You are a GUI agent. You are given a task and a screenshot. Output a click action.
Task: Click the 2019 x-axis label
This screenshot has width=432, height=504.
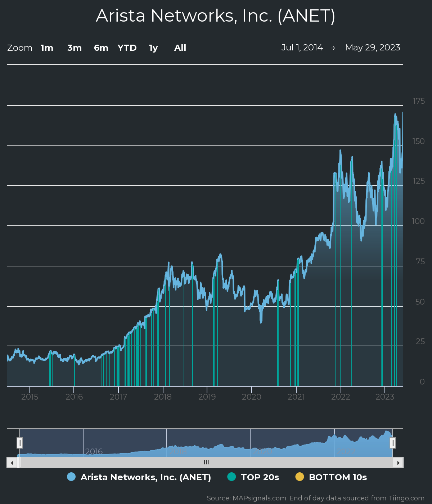(x=207, y=397)
